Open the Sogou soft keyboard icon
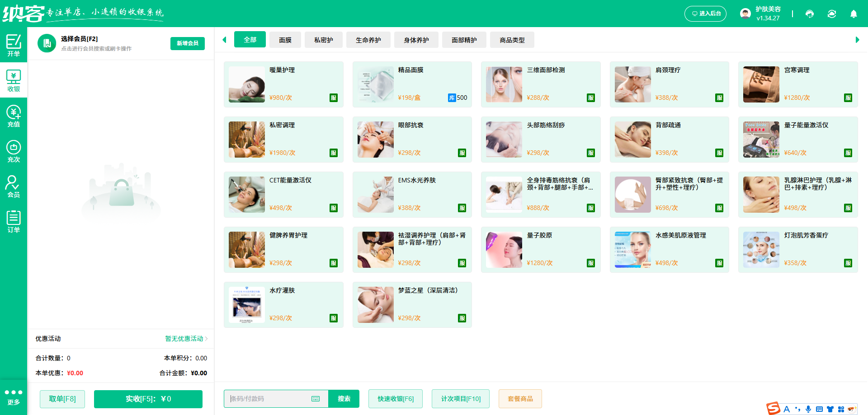The height and width of the screenshot is (415, 868). pos(819,409)
